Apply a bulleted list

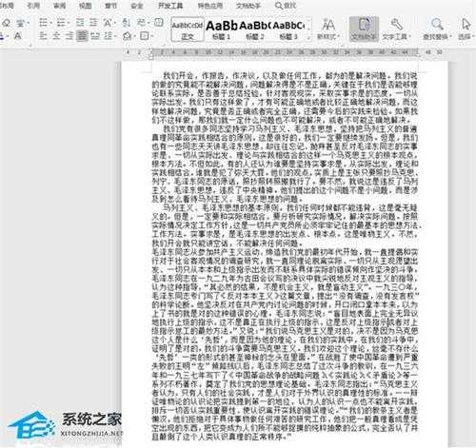pyautogui.click(x=43, y=23)
